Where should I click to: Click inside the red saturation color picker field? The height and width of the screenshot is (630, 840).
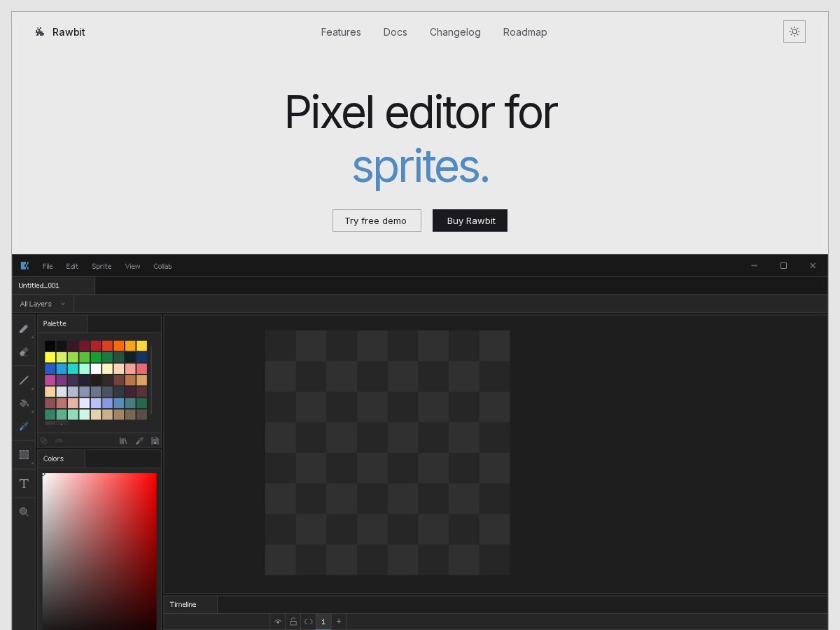coord(99,552)
